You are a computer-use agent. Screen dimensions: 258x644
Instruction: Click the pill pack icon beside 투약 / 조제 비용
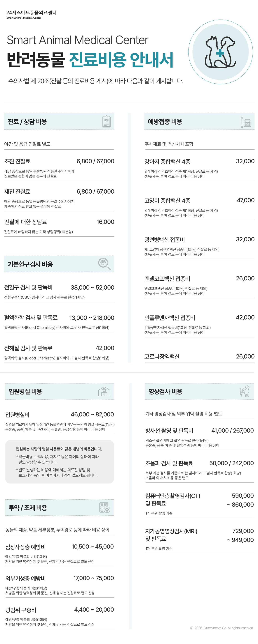105,507
